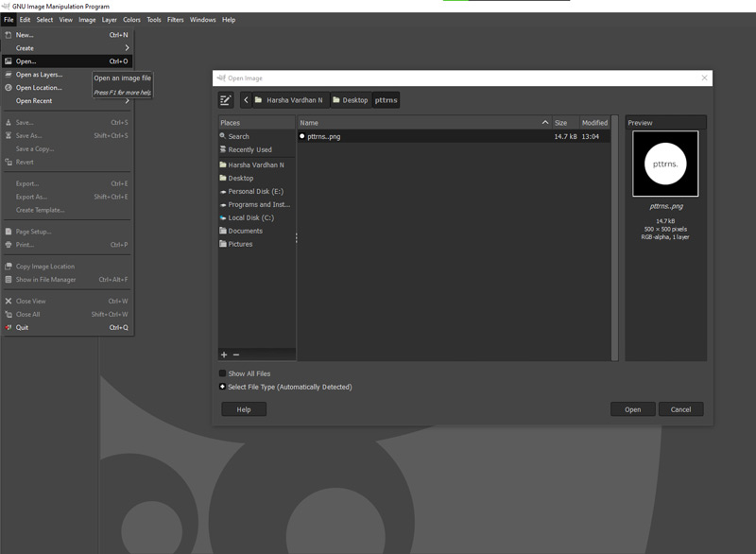Expand the Create submenu arrow
The height and width of the screenshot is (554, 756).
coord(127,47)
